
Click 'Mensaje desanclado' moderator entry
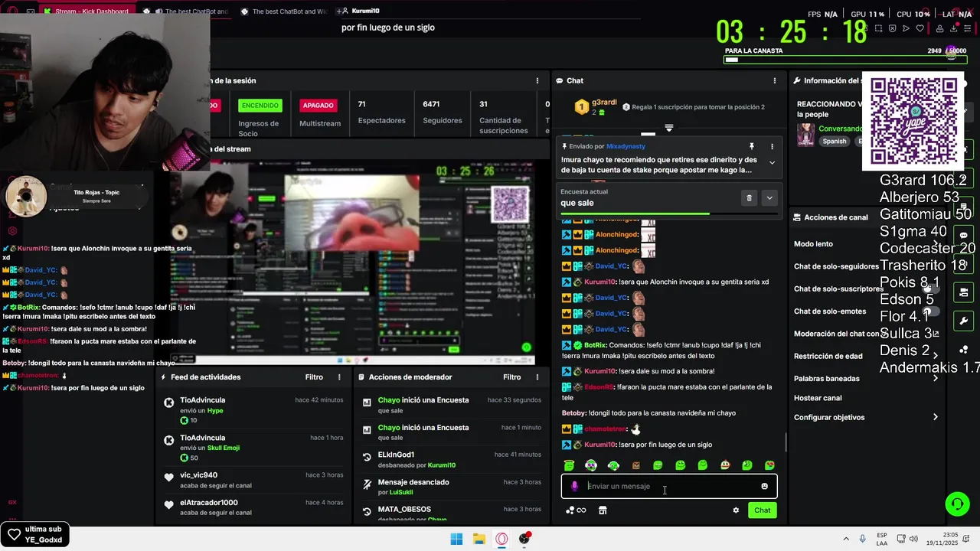(x=450, y=487)
